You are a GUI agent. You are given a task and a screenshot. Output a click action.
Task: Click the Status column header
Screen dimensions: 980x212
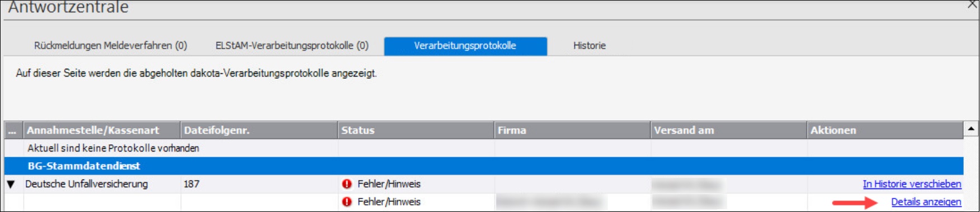click(416, 130)
